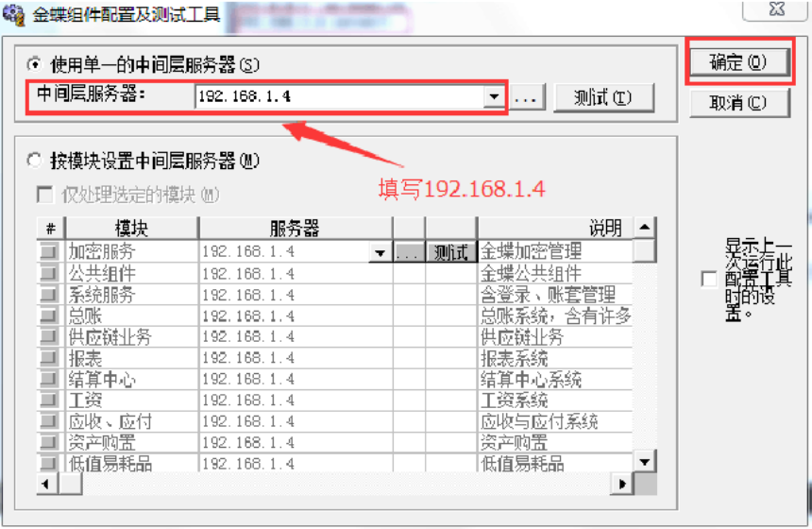This screenshot has height=529, width=812.
Task: Click the 含登录、账套管理 description cell
Action: coord(555,295)
